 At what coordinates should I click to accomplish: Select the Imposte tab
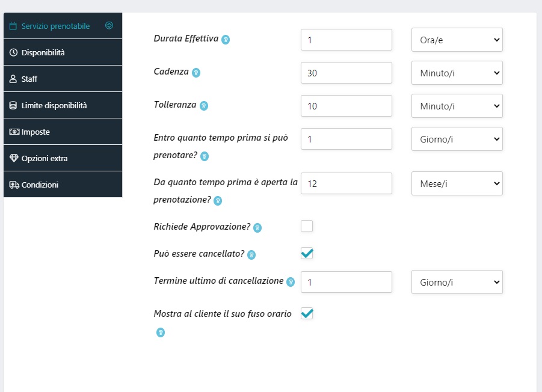click(63, 132)
